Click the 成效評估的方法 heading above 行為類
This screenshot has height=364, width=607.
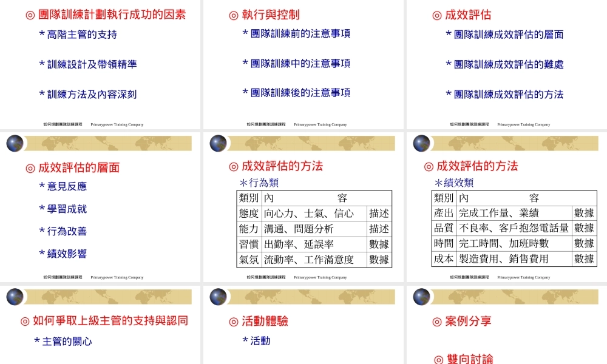(x=276, y=166)
